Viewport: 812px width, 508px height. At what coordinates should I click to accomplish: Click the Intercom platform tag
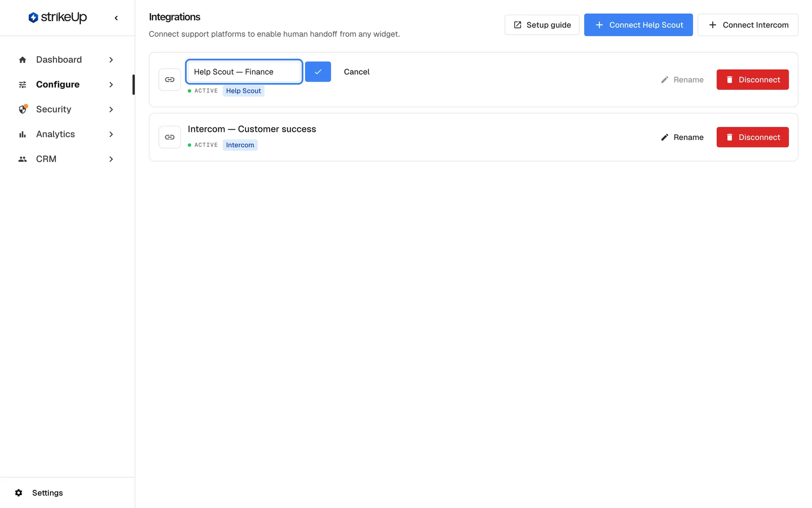tap(240, 145)
